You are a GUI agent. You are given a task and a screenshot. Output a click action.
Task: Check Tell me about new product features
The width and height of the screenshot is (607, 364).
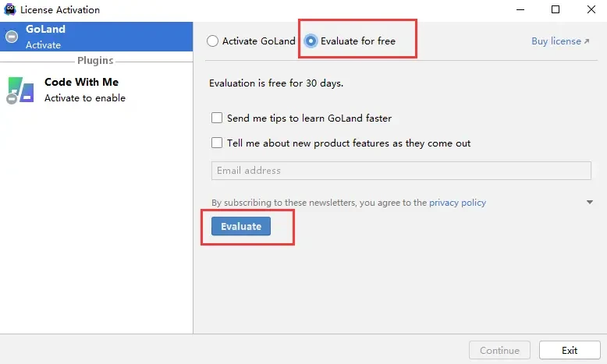point(218,143)
